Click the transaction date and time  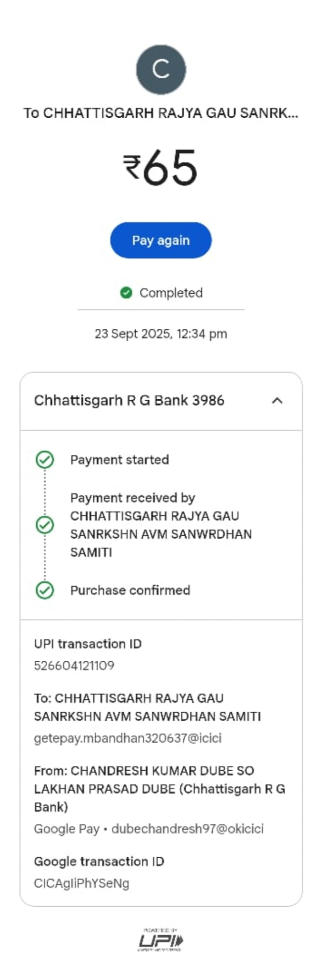click(160, 334)
